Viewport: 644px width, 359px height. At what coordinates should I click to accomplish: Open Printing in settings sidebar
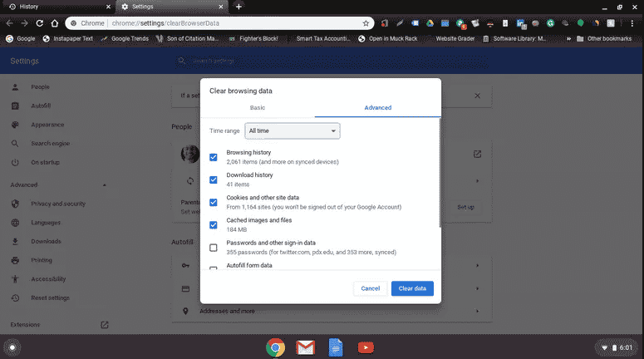click(42, 260)
